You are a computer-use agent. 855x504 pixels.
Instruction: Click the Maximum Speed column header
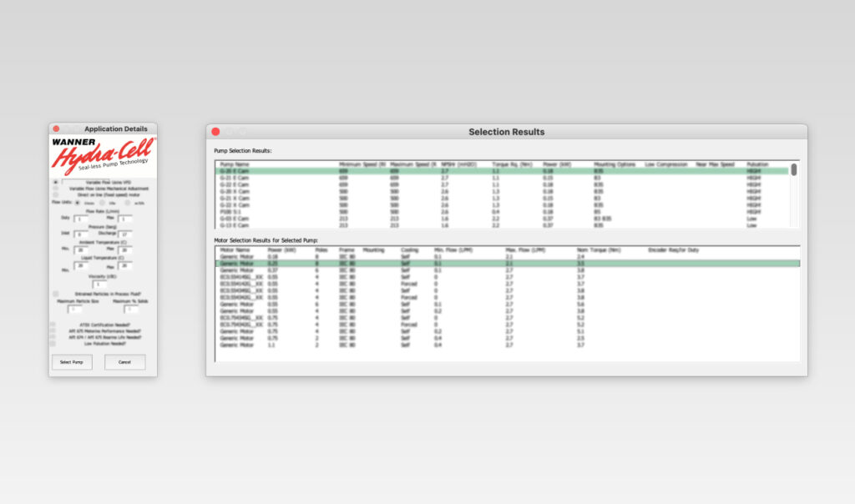click(x=413, y=164)
